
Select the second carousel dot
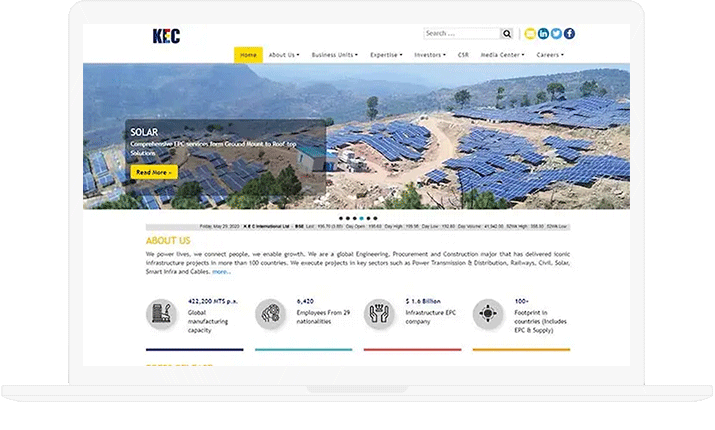(x=347, y=218)
